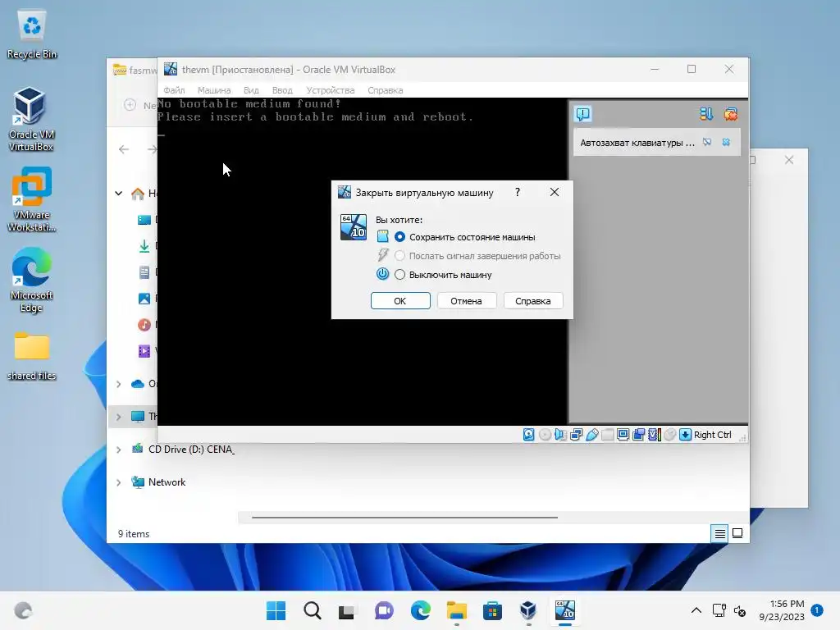Click the suppress icon on Автозахват notification
This screenshot has height=630, width=840.
tap(707, 142)
